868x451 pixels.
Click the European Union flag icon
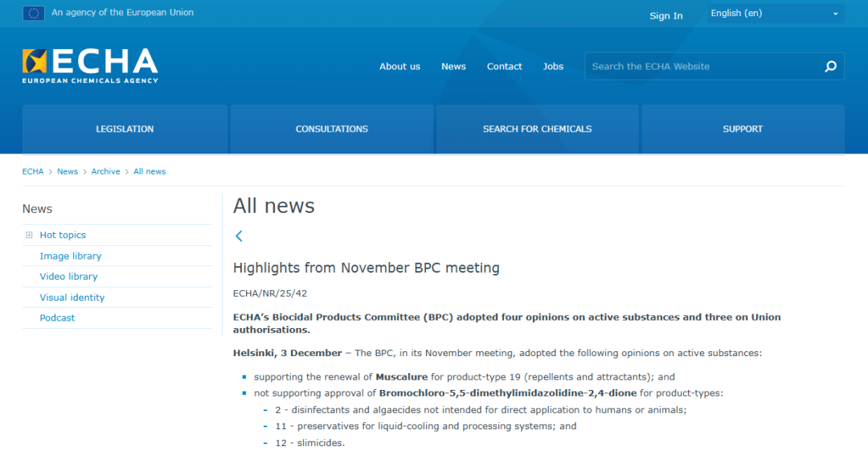click(34, 13)
